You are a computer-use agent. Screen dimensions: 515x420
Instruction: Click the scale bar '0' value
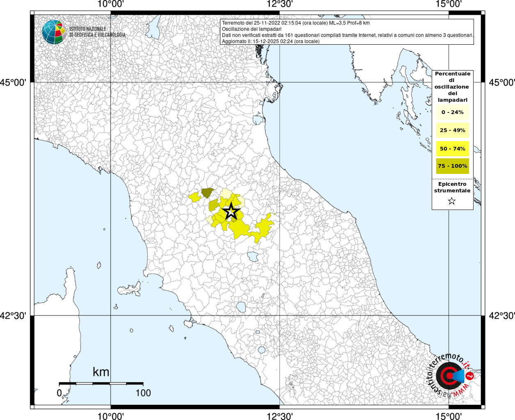pyautogui.click(x=59, y=393)
